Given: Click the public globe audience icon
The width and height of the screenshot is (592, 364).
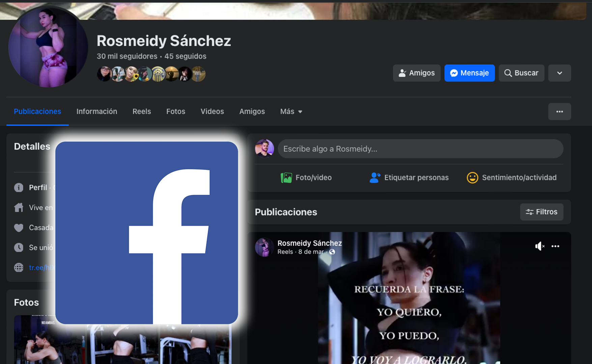Looking at the screenshot, I should pyautogui.click(x=332, y=252).
